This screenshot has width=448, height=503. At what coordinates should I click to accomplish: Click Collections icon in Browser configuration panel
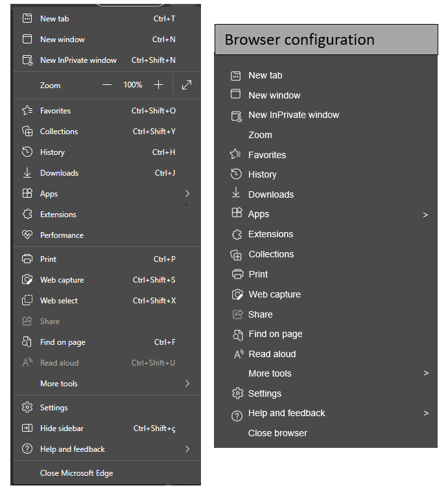(236, 255)
